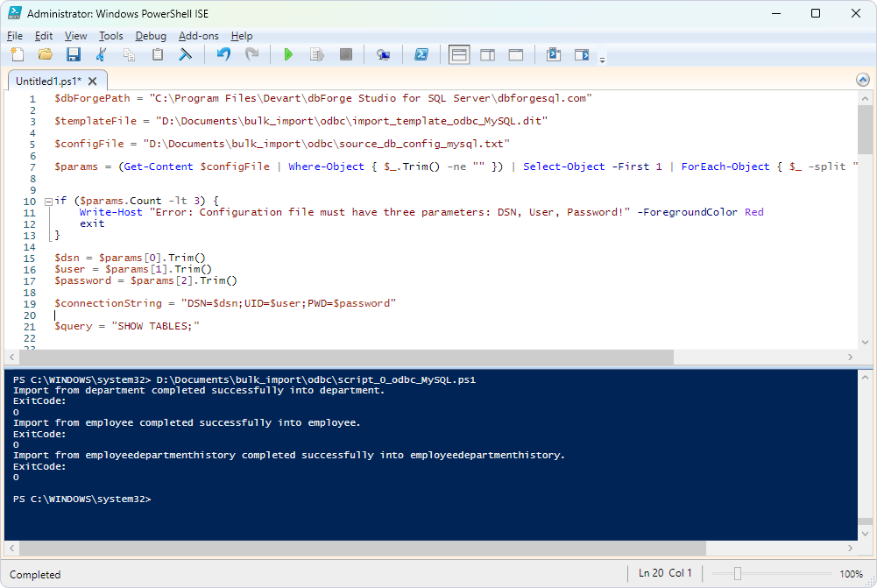877x588 pixels.
Task: Click Get-Content cmdlet on line 7
Action: tap(159, 166)
